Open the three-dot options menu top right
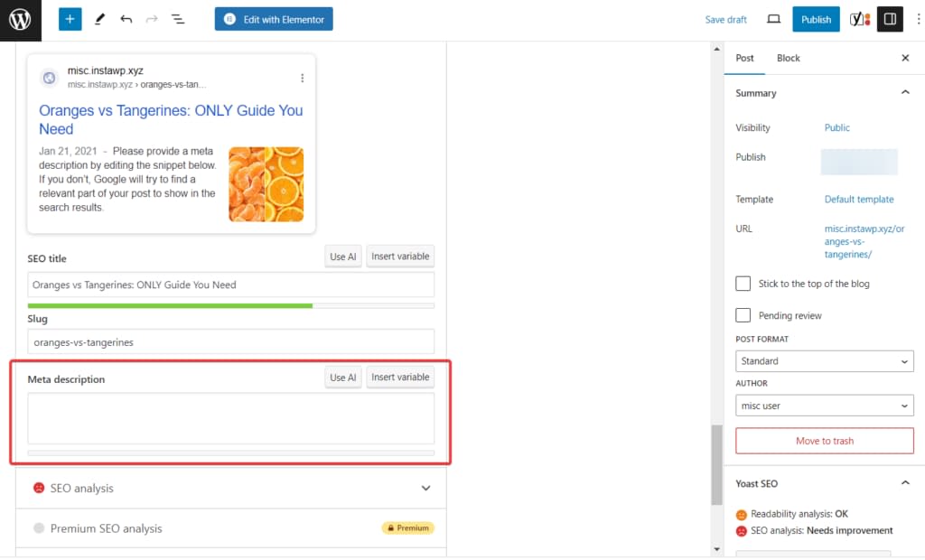Screen dimensions: 925x560 click(917, 18)
